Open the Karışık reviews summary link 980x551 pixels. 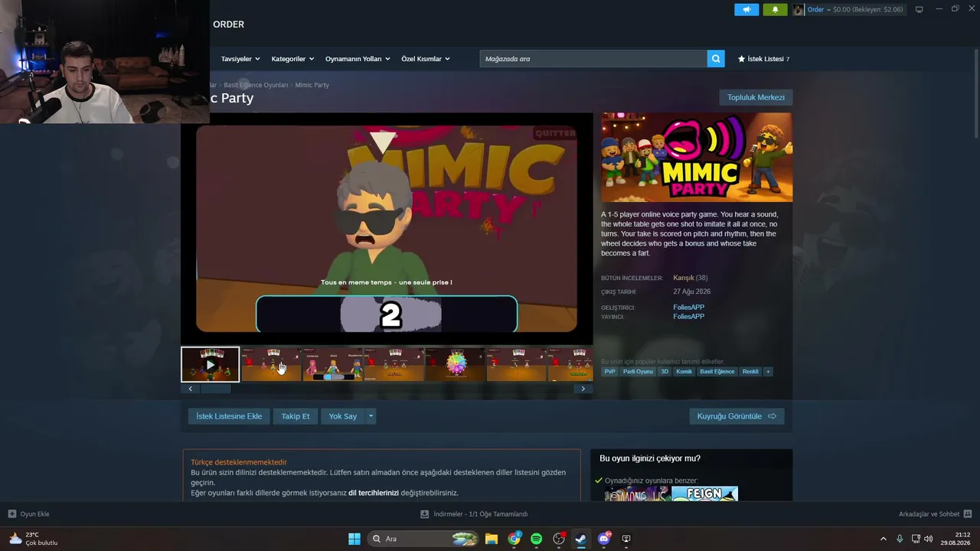click(684, 278)
